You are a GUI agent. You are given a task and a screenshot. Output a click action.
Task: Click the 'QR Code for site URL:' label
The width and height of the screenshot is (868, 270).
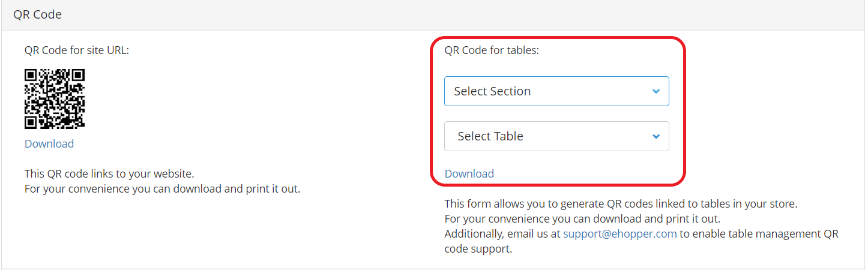(77, 50)
